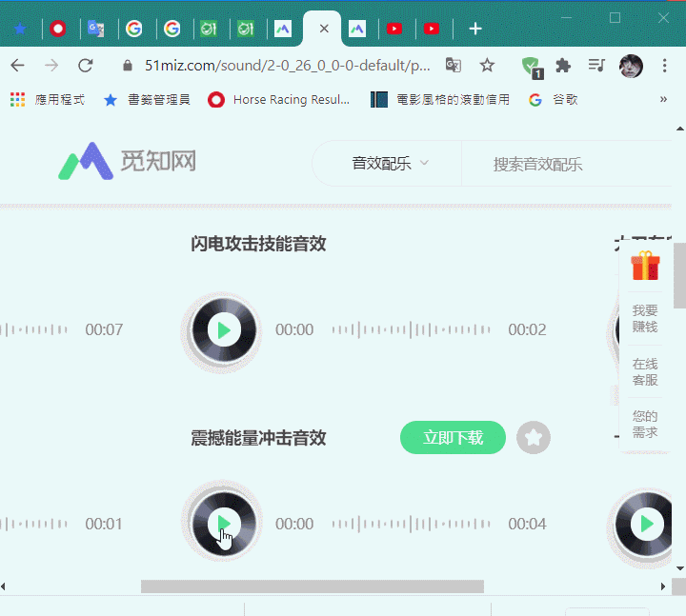Switch to the blue star bookmarks tab

[20, 29]
